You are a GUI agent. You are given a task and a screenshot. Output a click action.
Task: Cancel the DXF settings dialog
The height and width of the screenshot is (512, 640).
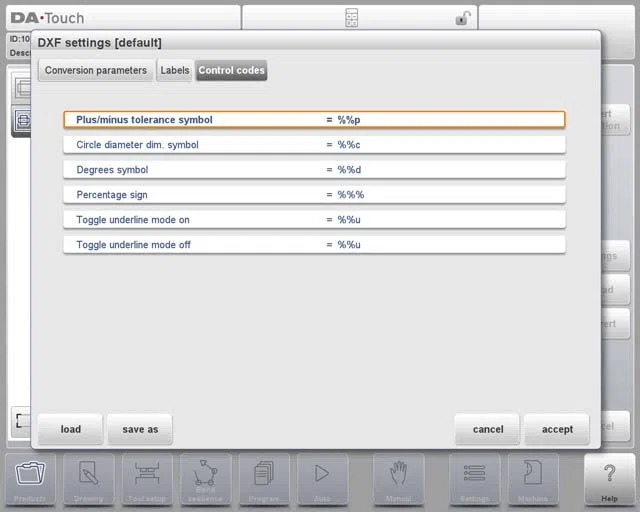[488, 429]
